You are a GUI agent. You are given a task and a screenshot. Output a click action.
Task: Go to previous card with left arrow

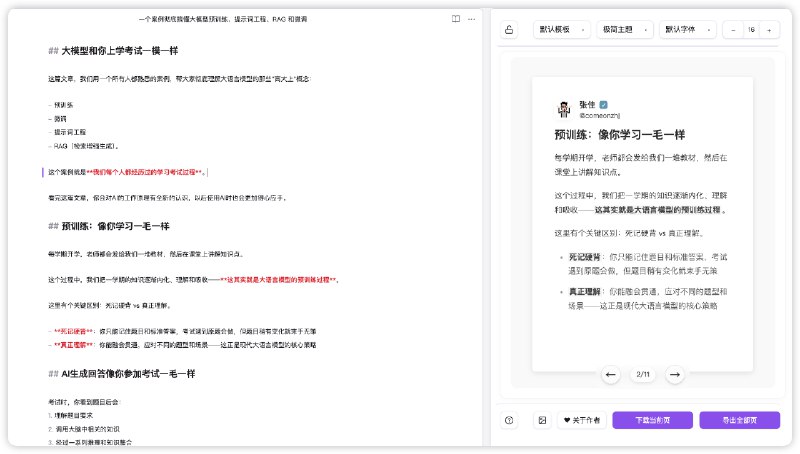(610, 374)
